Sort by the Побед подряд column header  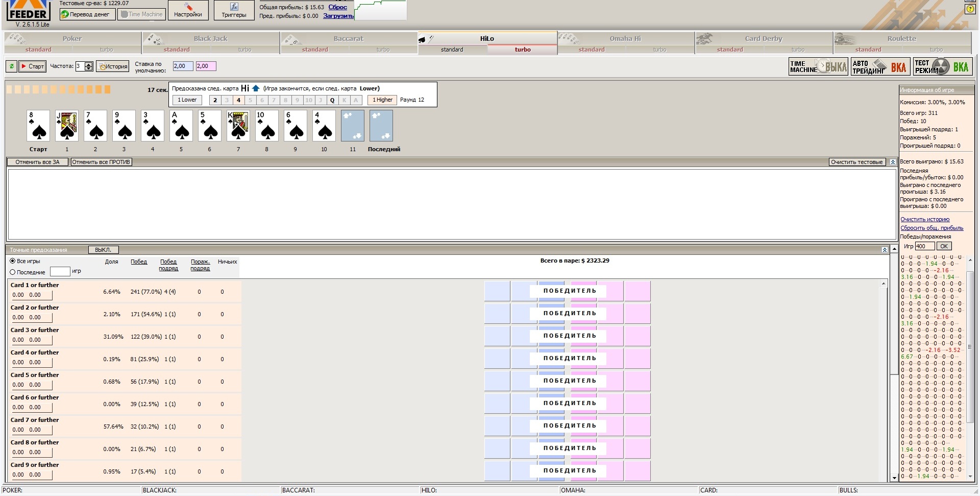click(x=168, y=265)
